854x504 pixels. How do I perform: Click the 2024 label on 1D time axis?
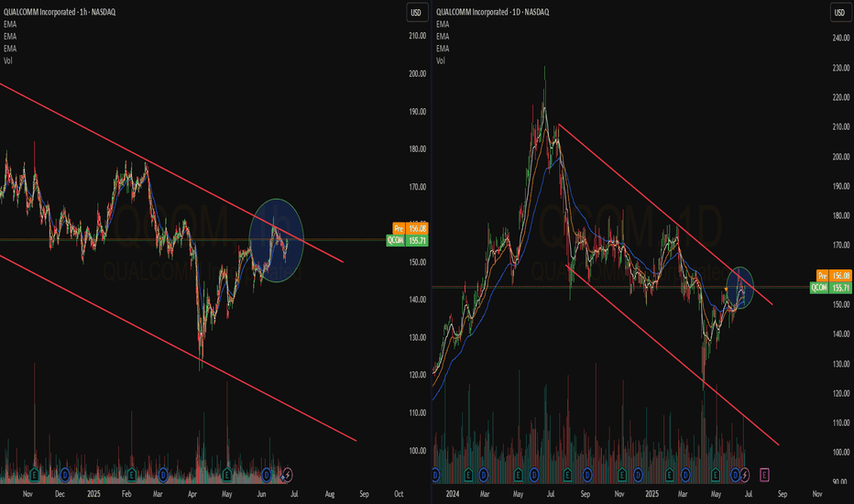click(453, 494)
